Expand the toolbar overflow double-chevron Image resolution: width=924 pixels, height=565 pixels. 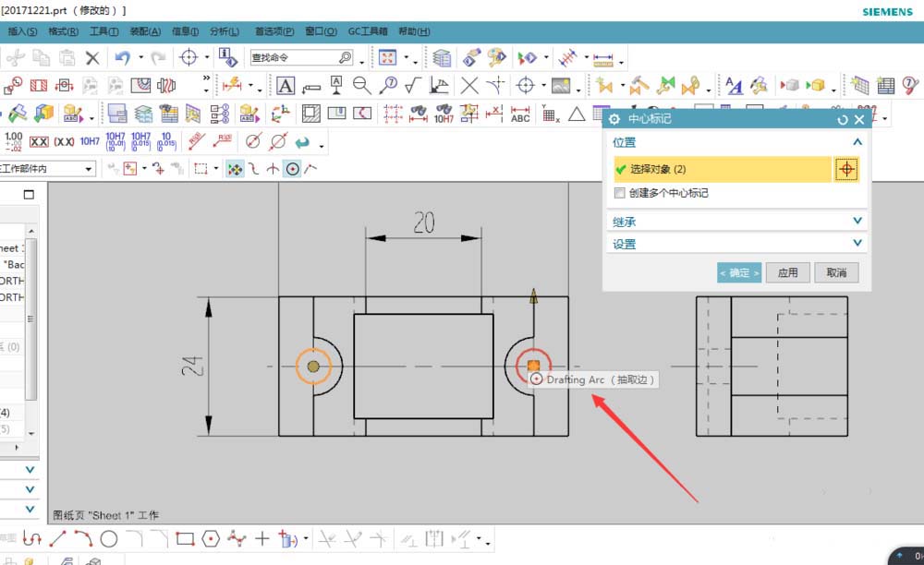206,78
